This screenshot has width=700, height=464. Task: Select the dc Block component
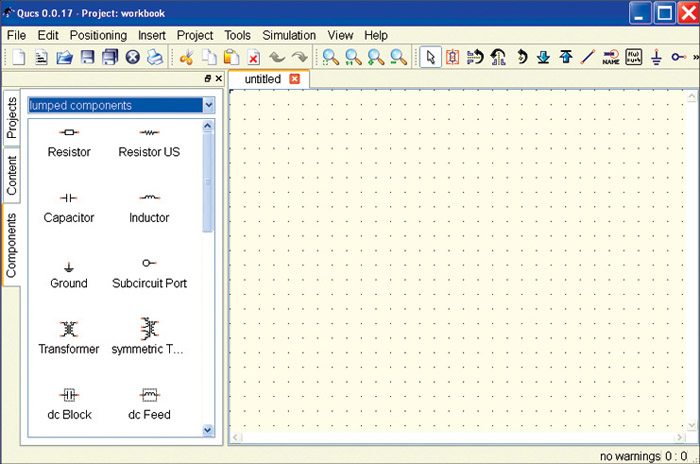click(69, 402)
